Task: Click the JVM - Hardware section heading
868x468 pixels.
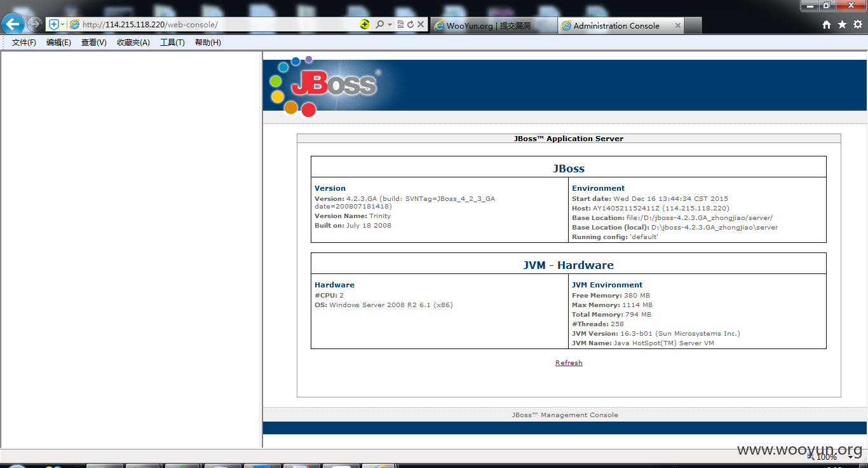Action: pyautogui.click(x=569, y=265)
